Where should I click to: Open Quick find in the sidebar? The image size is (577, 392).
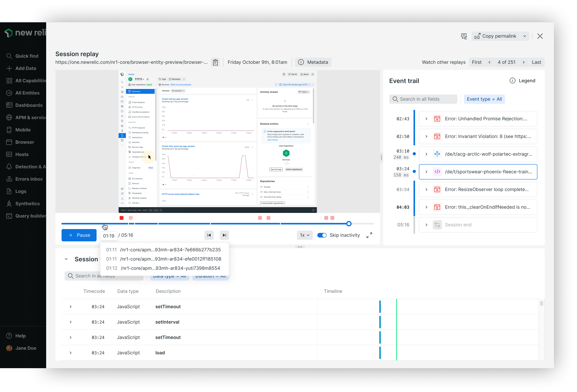click(22, 56)
